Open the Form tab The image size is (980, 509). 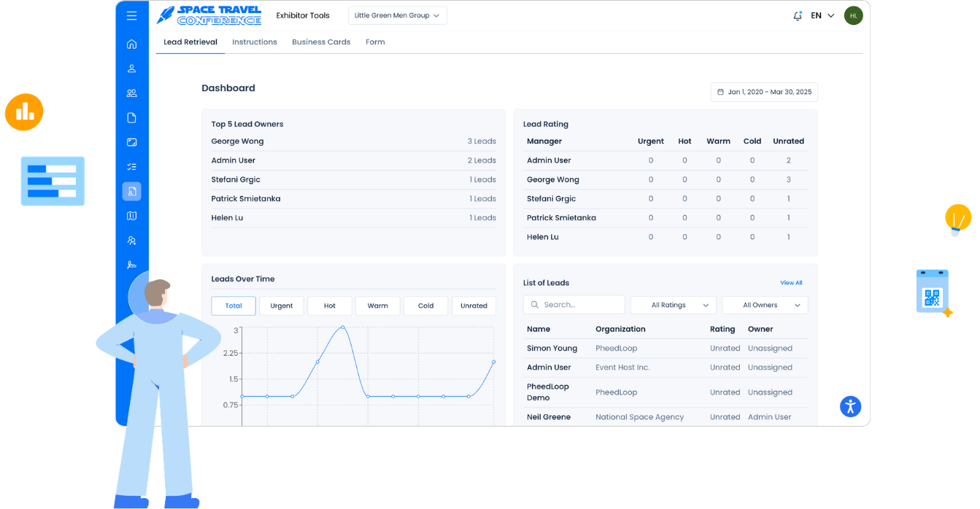pos(375,42)
